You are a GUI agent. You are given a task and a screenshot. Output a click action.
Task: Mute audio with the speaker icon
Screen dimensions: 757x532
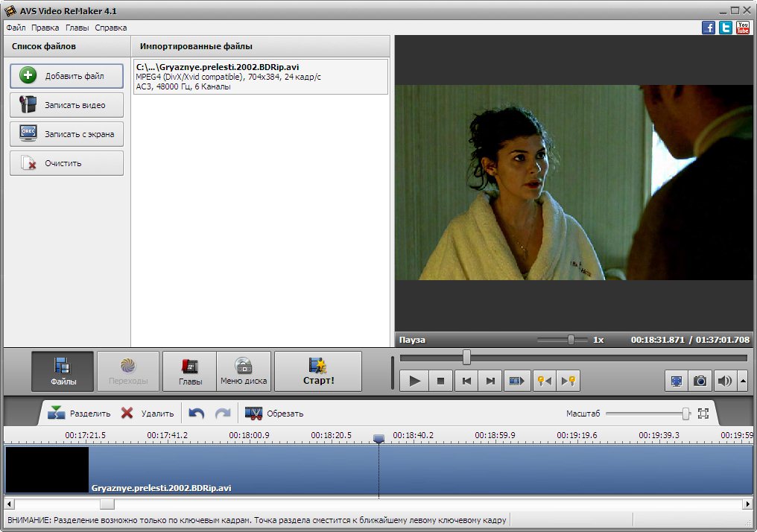click(724, 381)
